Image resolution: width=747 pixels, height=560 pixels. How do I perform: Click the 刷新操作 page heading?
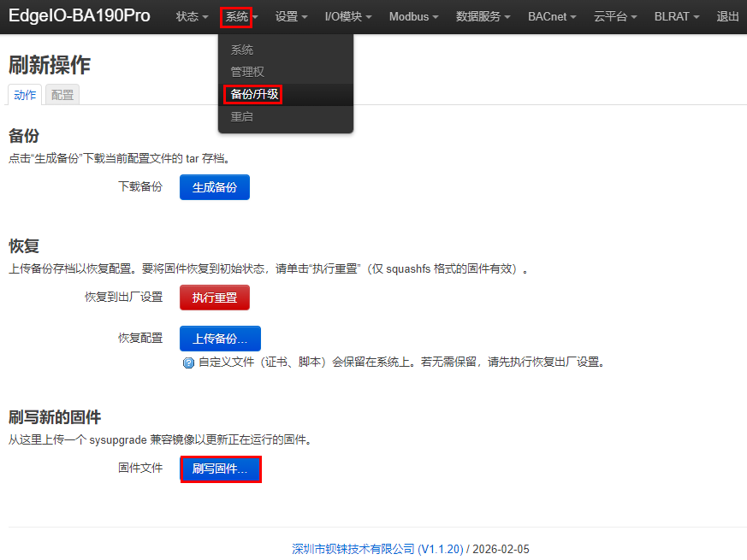pos(50,65)
